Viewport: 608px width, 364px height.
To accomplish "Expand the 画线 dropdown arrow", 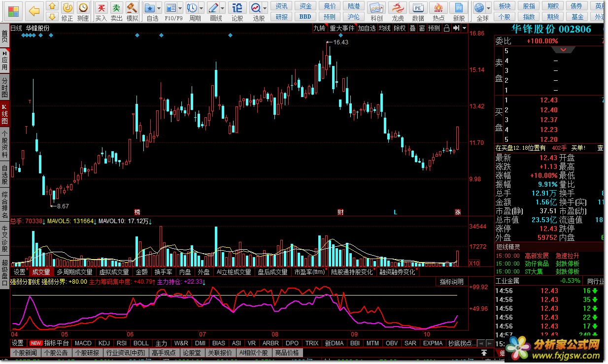I will 223,8.
